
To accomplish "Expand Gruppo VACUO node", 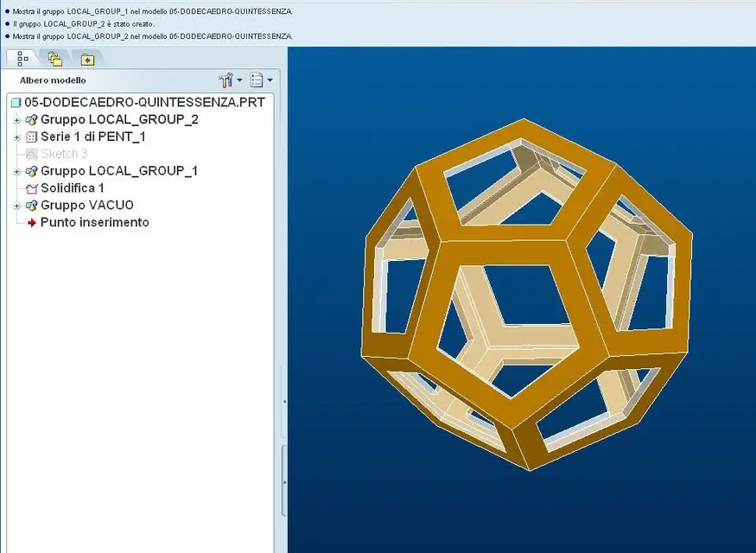I will click(17, 206).
